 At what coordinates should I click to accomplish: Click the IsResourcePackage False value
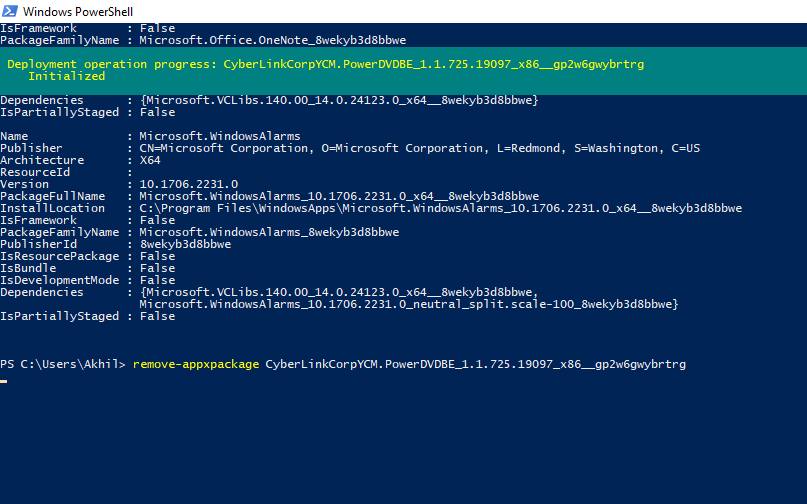(x=157, y=256)
